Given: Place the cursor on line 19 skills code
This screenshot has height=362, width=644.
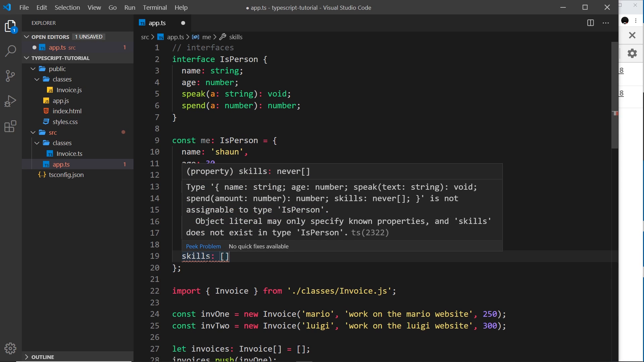Looking at the screenshot, I should click(205, 256).
